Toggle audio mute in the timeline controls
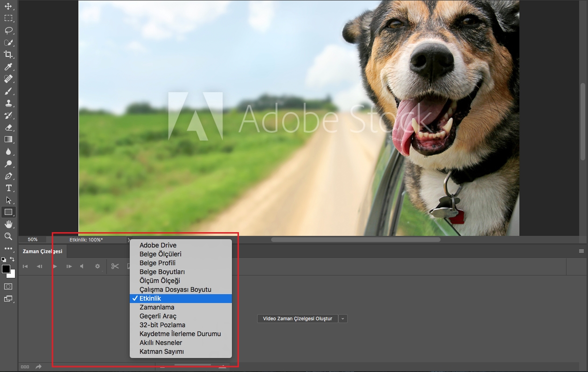The height and width of the screenshot is (372, 588). tap(82, 266)
